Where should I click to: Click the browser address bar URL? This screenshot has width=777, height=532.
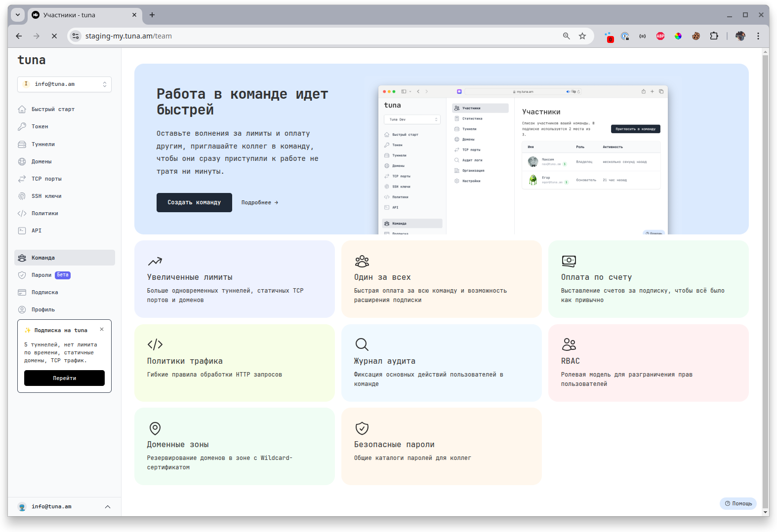coord(316,36)
